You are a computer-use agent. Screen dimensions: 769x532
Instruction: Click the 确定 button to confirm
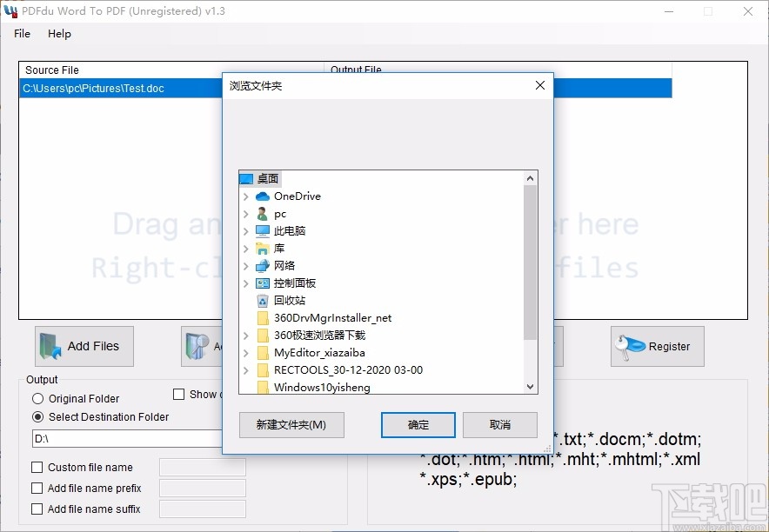tap(418, 425)
